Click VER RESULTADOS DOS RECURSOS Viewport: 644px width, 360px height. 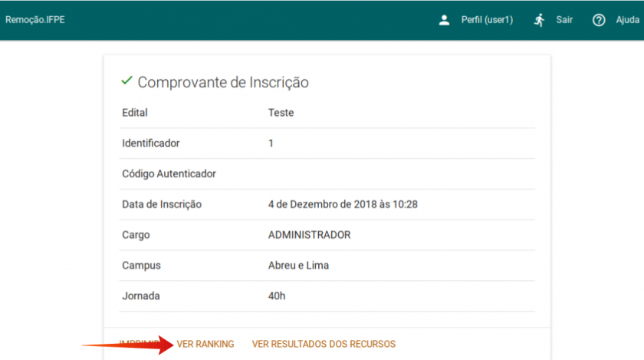click(x=324, y=344)
